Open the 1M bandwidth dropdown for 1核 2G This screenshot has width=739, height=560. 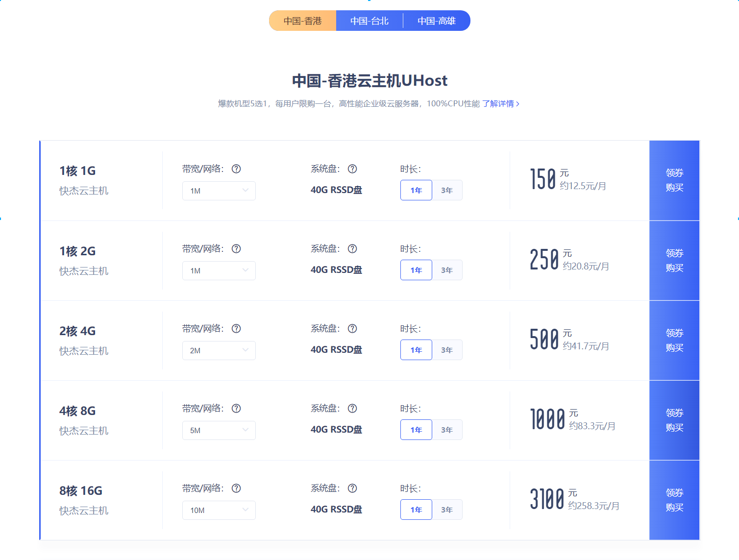[x=219, y=270]
